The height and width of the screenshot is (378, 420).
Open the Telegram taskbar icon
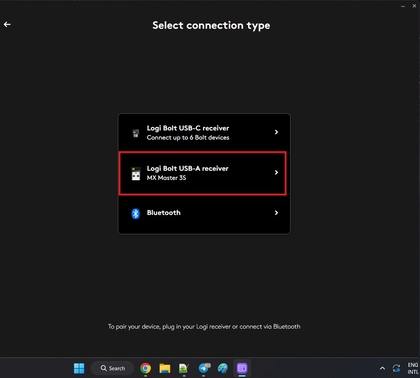point(204,368)
